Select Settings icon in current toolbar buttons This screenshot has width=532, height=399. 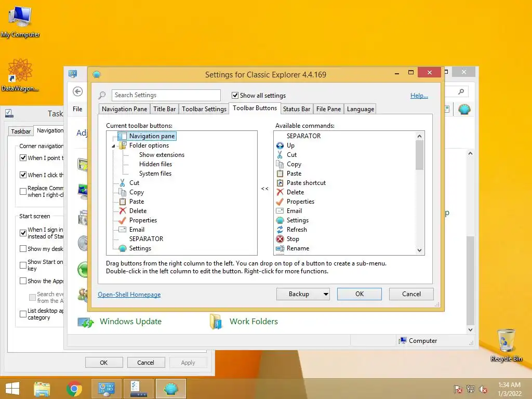123,248
